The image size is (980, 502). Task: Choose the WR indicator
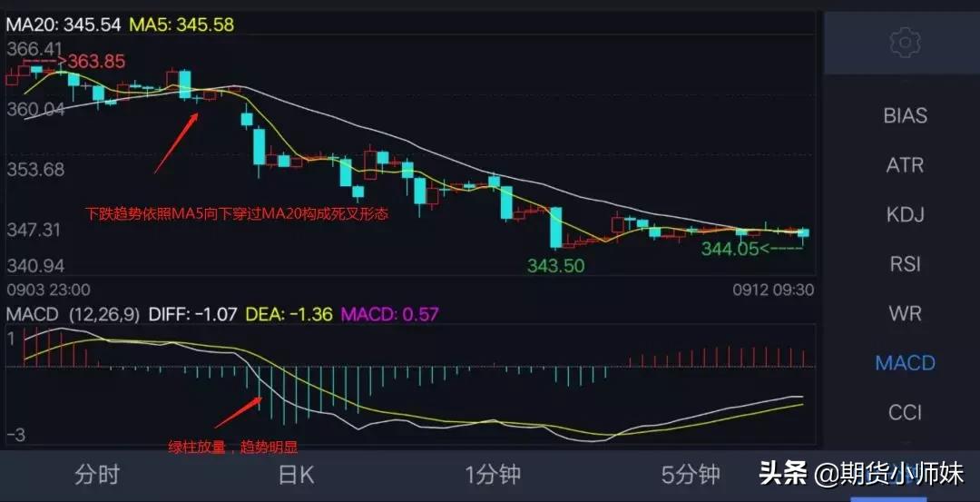point(905,313)
